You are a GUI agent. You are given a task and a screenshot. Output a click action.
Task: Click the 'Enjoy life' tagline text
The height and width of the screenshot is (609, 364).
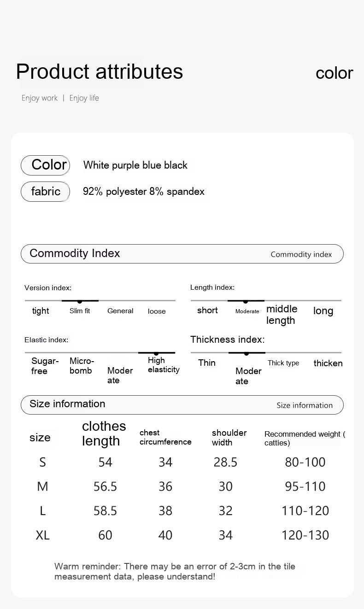coord(84,98)
